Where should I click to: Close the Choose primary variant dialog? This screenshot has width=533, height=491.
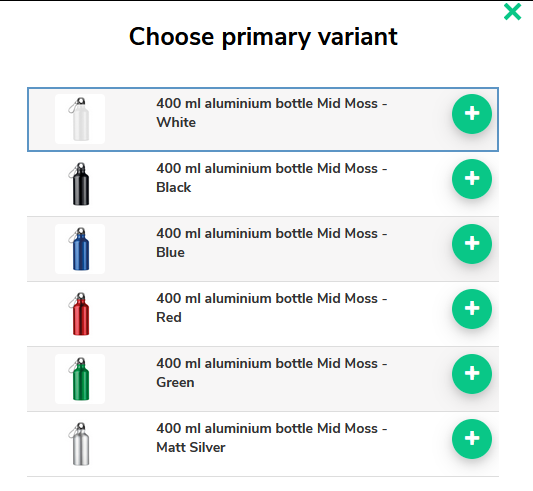(x=512, y=12)
